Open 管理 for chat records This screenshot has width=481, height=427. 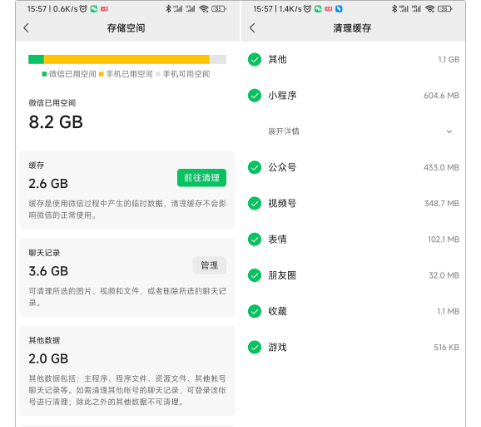209,265
